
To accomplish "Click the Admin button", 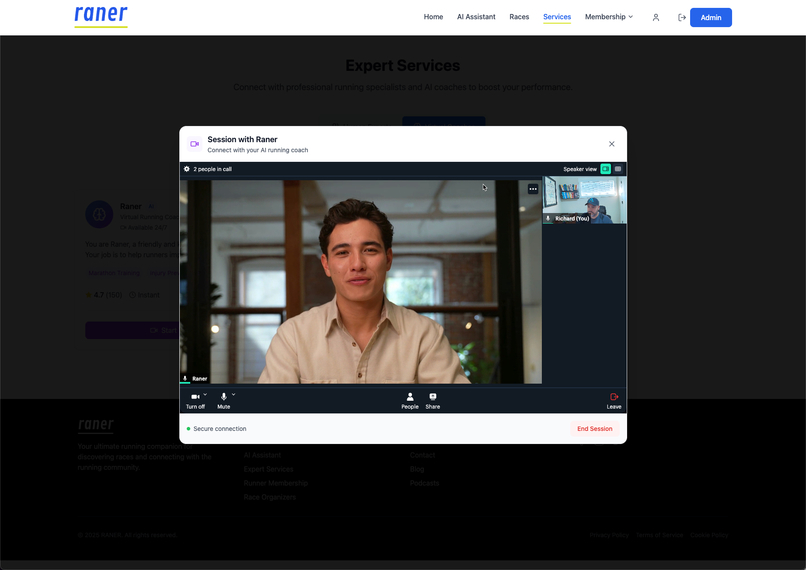I will click(x=710, y=17).
